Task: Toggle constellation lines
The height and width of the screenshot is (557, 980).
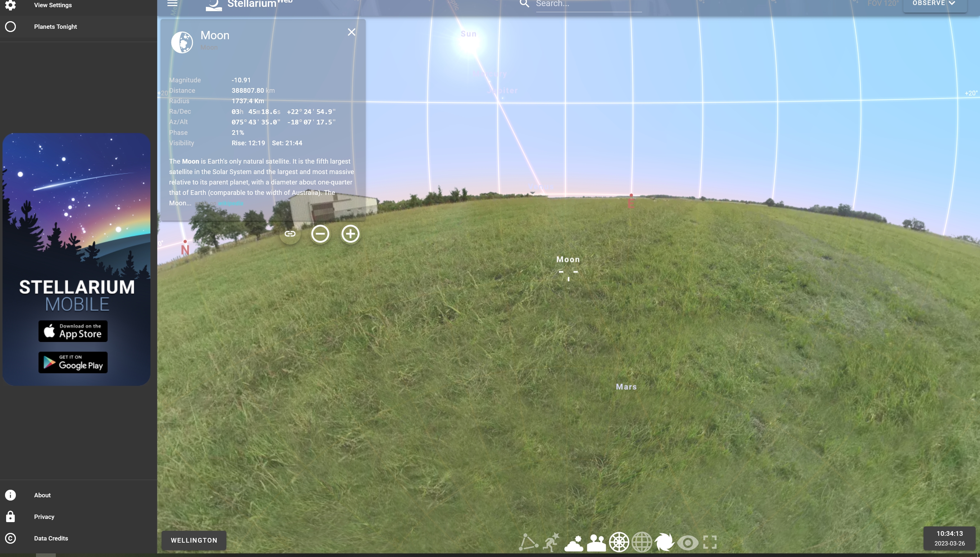Action: click(x=528, y=542)
